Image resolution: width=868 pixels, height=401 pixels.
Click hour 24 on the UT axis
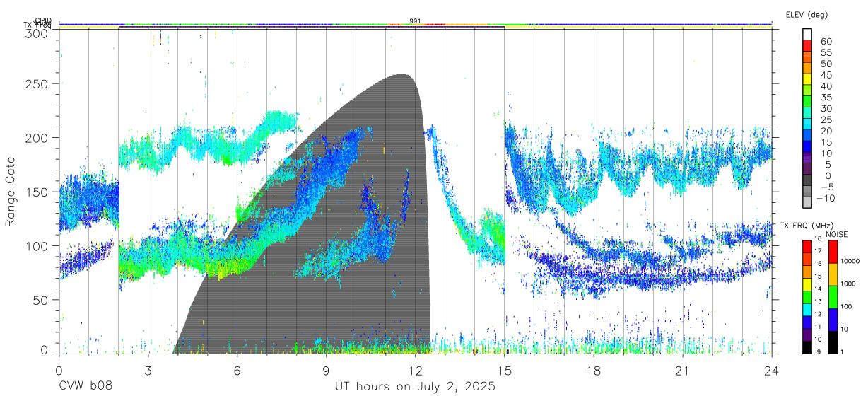click(x=772, y=370)
